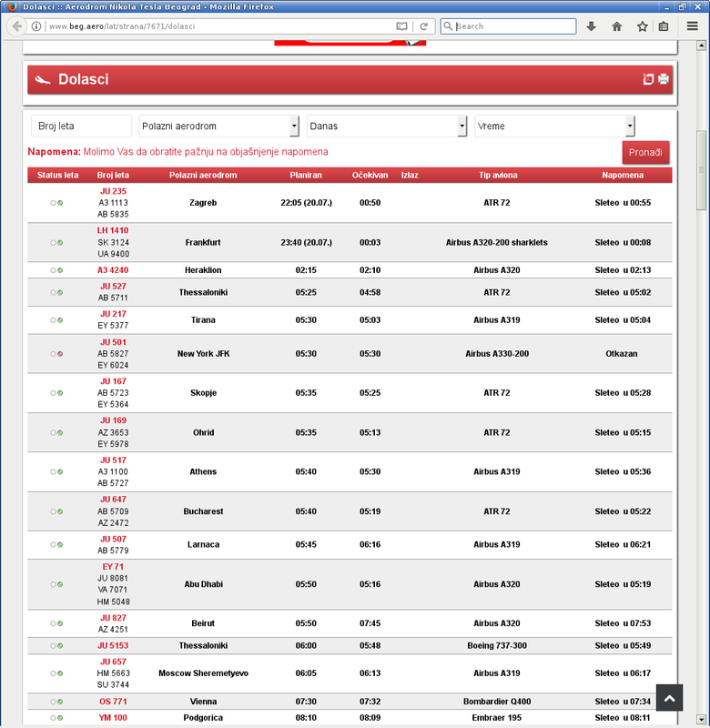This screenshot has height=728, width=710.
Task: Click green status dot for JU 235
Action: 60,203
